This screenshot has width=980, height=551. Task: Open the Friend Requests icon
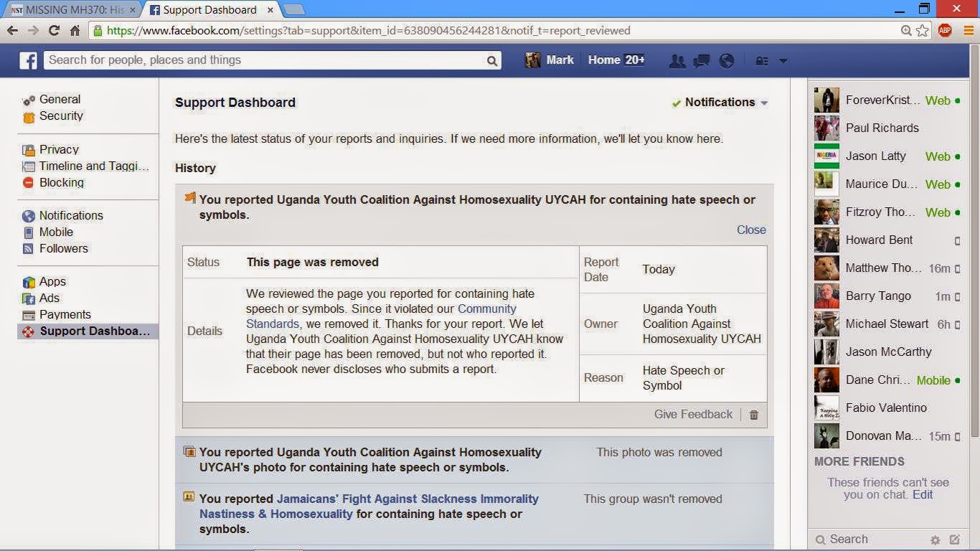click(x=677, y=61)
